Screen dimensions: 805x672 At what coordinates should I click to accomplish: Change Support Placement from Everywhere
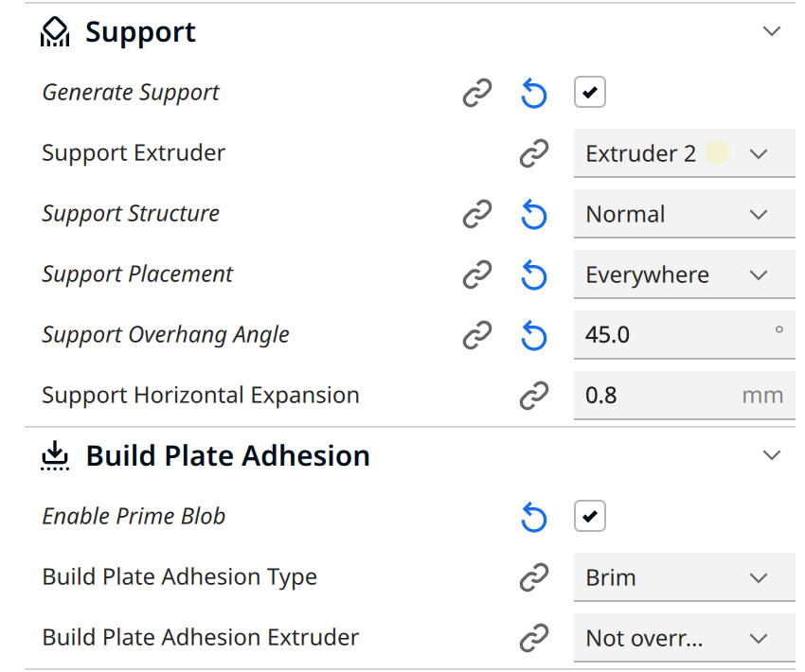[684, 275]
